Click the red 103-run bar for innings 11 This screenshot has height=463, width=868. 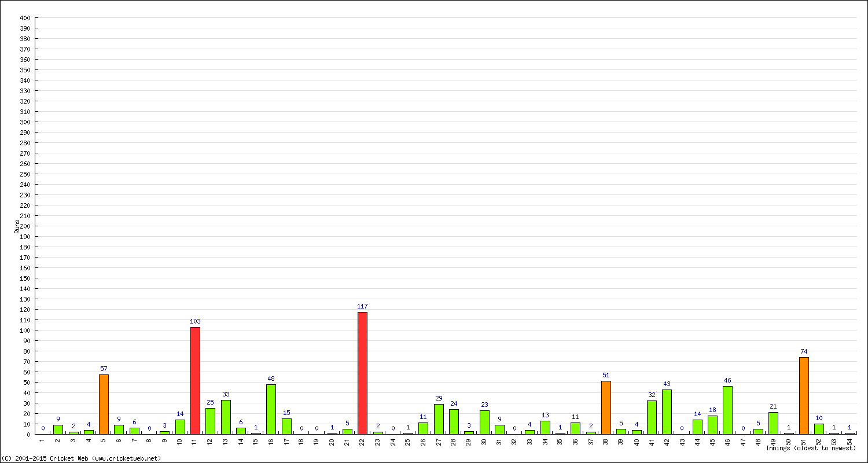[195, 380]
